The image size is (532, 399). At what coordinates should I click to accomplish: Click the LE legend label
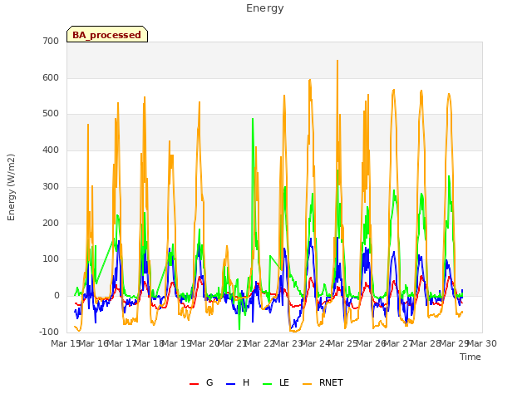click(284, 382)
